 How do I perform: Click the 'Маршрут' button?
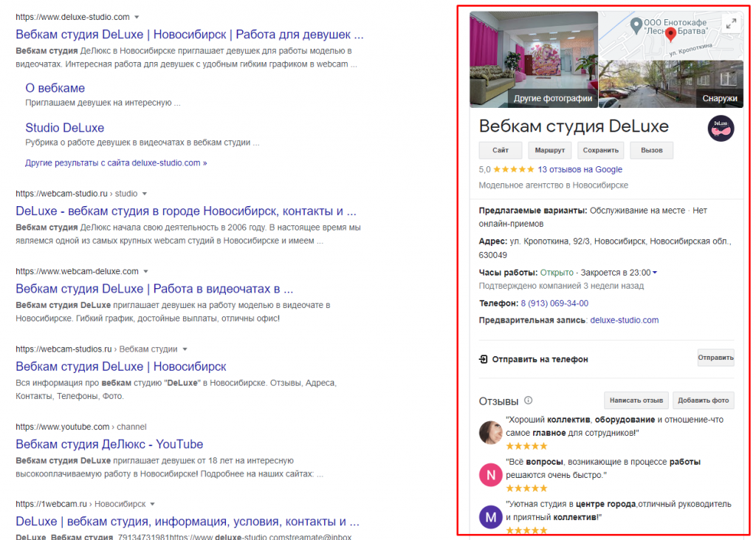pos(549,150)
